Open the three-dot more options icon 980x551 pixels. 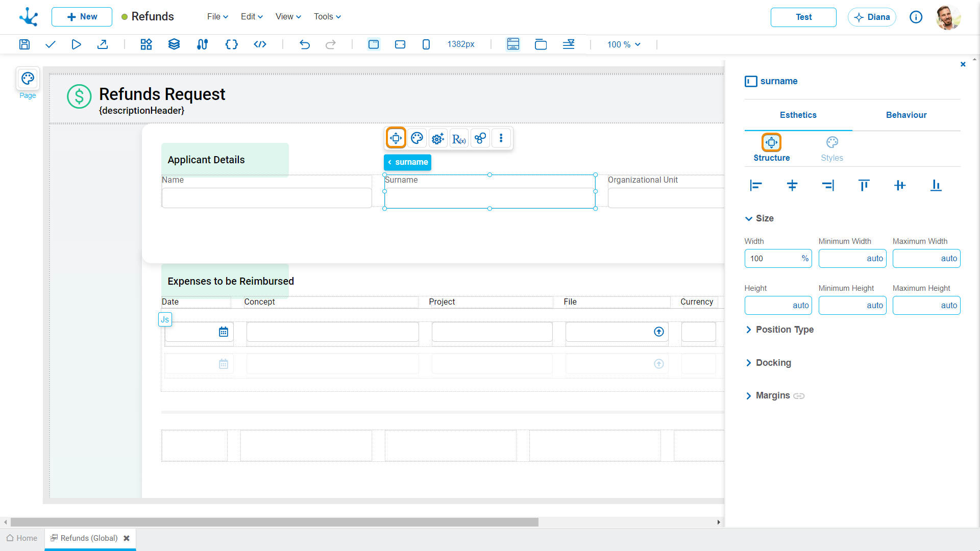pyautogui.click(x=501, y=138)
